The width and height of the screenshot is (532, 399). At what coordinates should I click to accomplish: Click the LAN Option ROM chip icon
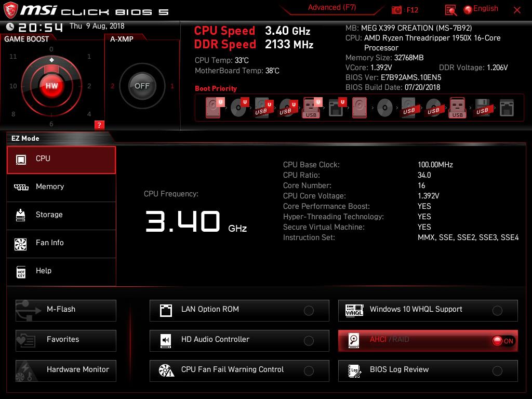coord(166,311)
